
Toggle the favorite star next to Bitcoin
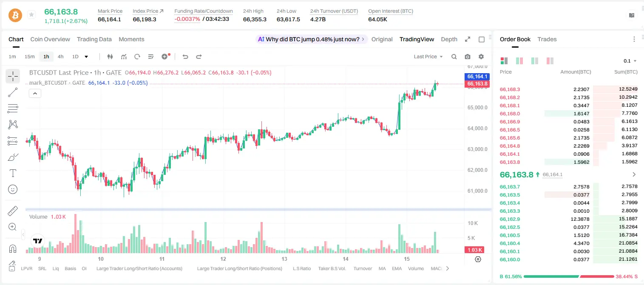click(31, 15)
